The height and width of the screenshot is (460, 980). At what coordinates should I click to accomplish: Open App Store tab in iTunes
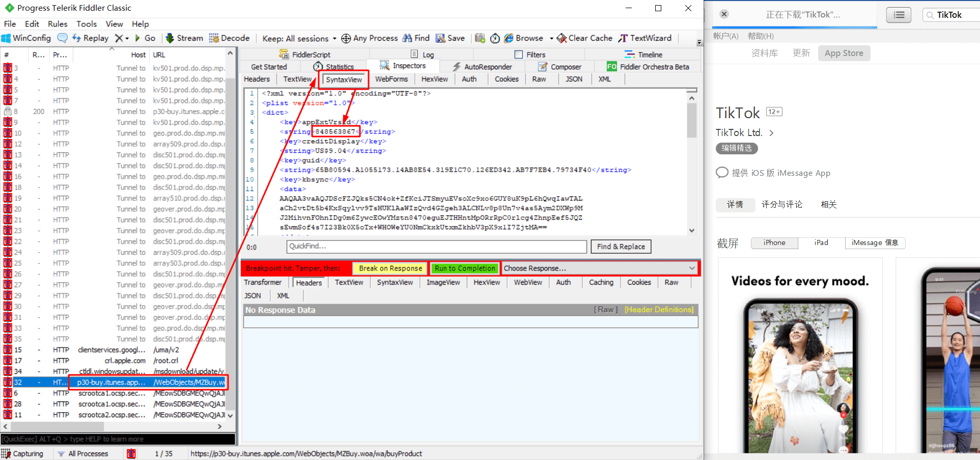[844, 53]
